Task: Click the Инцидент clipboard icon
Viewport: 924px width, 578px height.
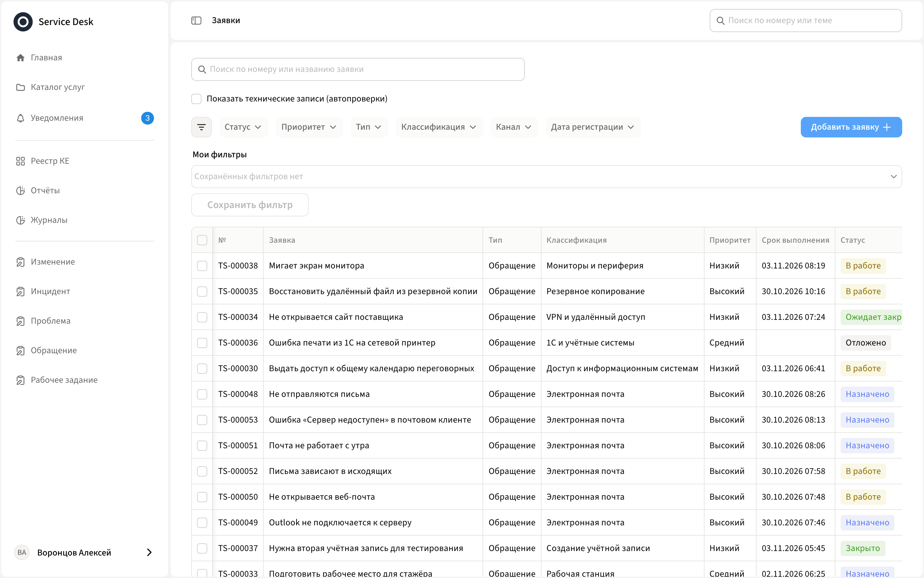Action: coord(21,291)
